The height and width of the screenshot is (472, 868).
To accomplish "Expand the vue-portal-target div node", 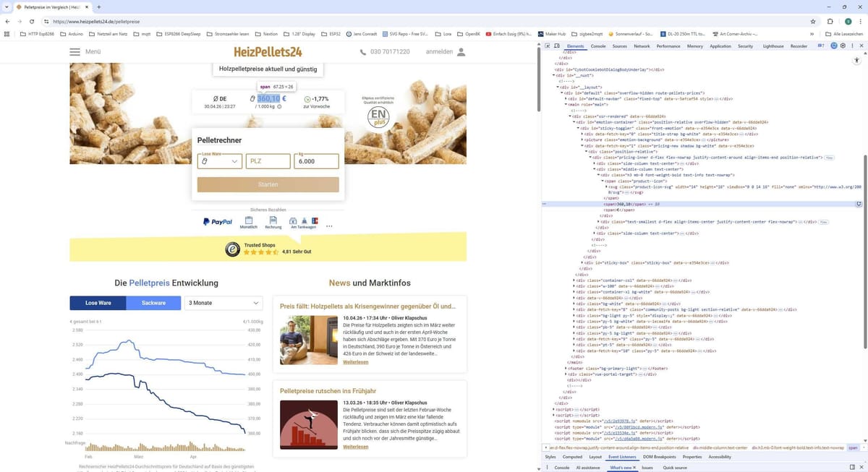I will click(567, 374).
